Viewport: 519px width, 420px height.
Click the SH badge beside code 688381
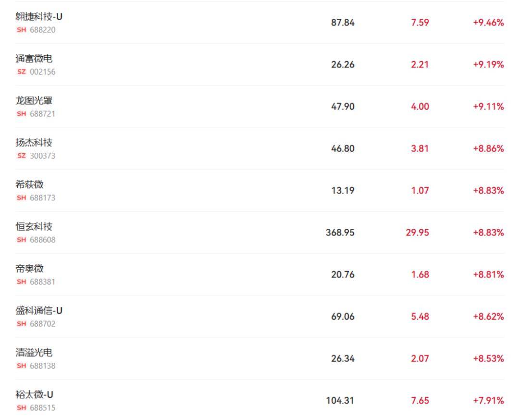22,282
